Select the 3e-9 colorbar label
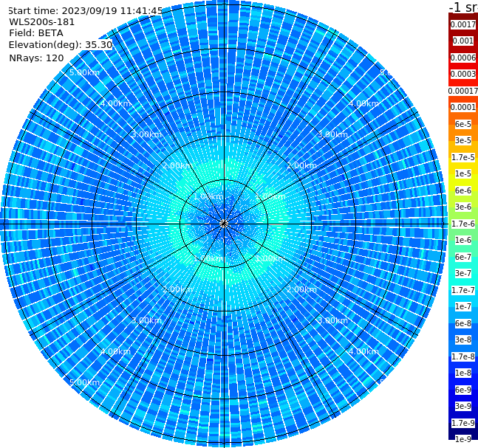Image resolution: width=478 pixels, height=448 pixels. 463,406
